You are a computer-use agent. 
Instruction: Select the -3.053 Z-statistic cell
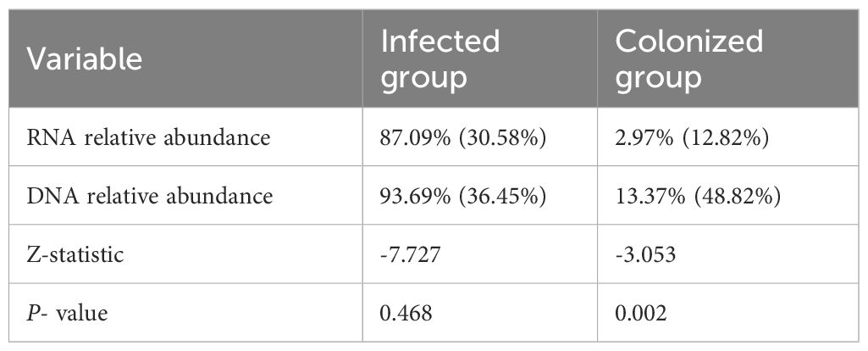pos(644,254)
